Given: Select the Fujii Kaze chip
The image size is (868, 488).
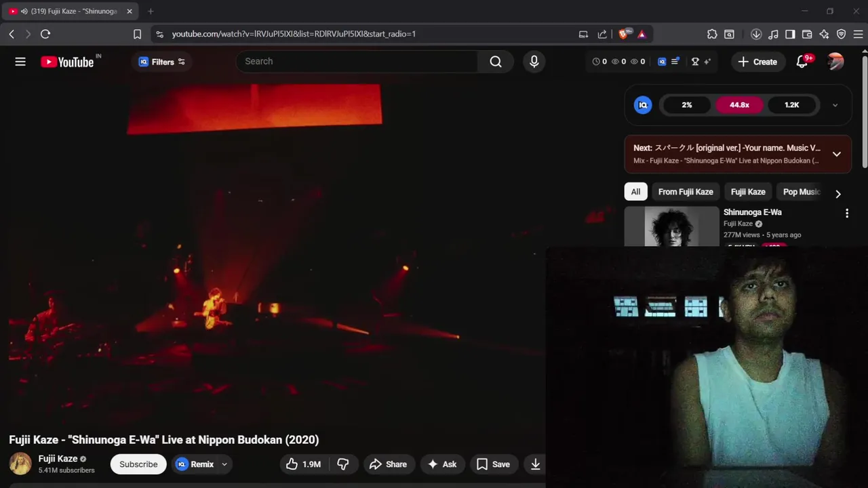Looking at the screenshot, I should pos(748,192).
